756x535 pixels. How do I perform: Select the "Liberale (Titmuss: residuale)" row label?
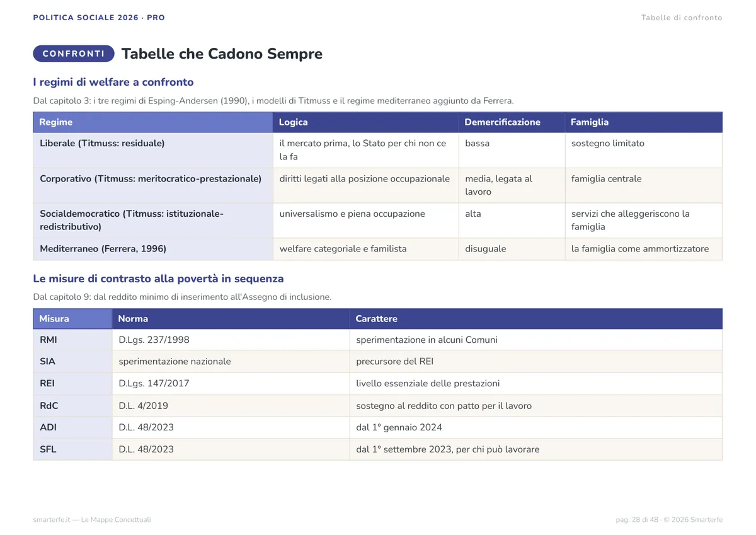click(x=153, y=150)
